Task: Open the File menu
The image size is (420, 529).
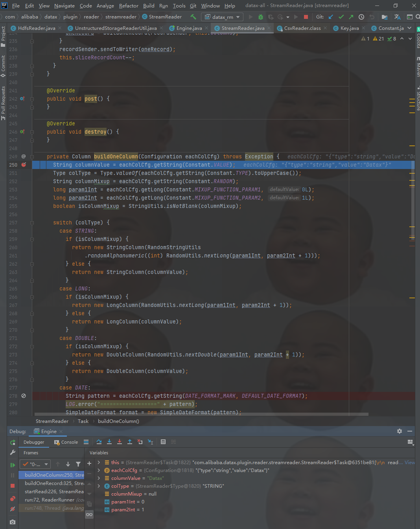Action: click(16, 6)
